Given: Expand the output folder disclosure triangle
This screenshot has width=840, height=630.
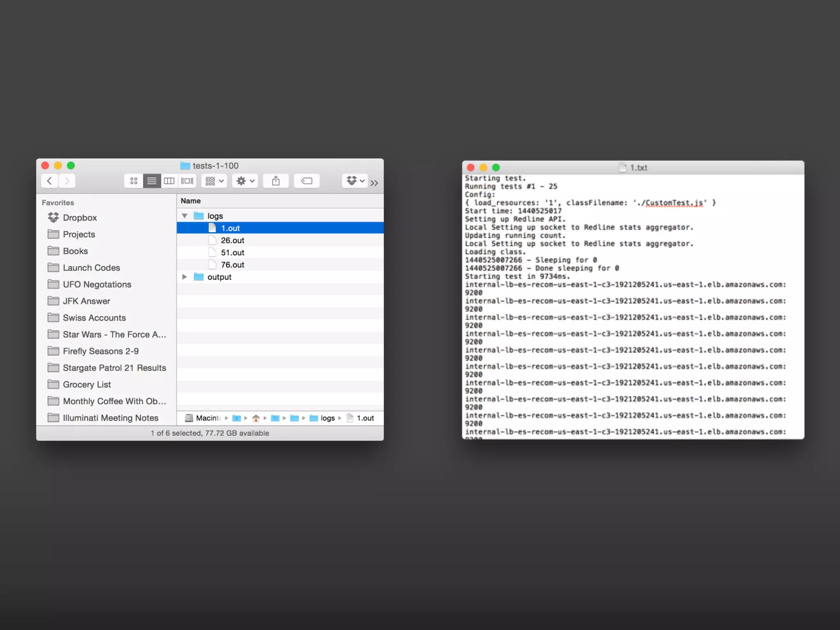Looking at the screenshot, I should point(185,277).
